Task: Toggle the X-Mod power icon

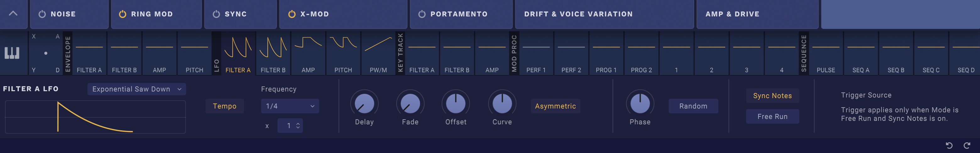Action: 292,14
